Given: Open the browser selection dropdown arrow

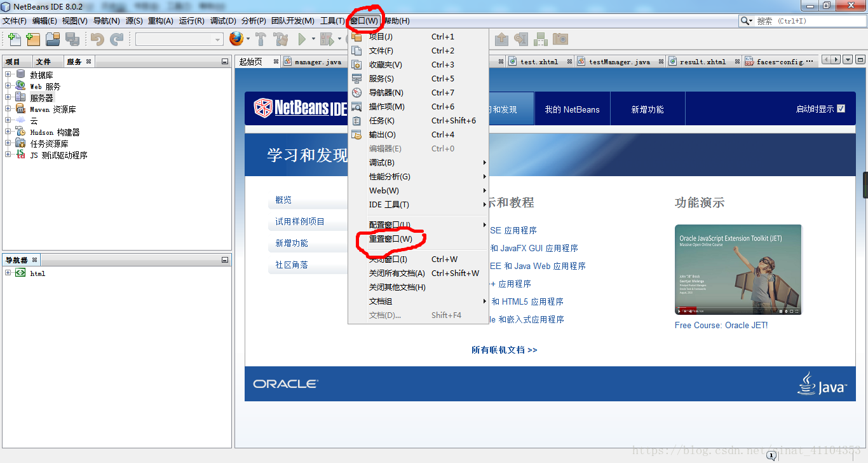Looking at the screenshot, I should (248, 39).
